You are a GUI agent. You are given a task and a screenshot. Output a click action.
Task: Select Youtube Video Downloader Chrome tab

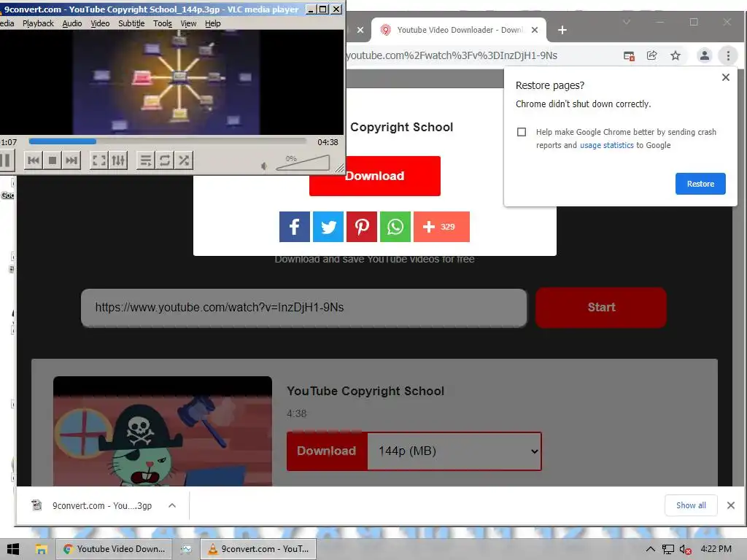coord(458,30)
